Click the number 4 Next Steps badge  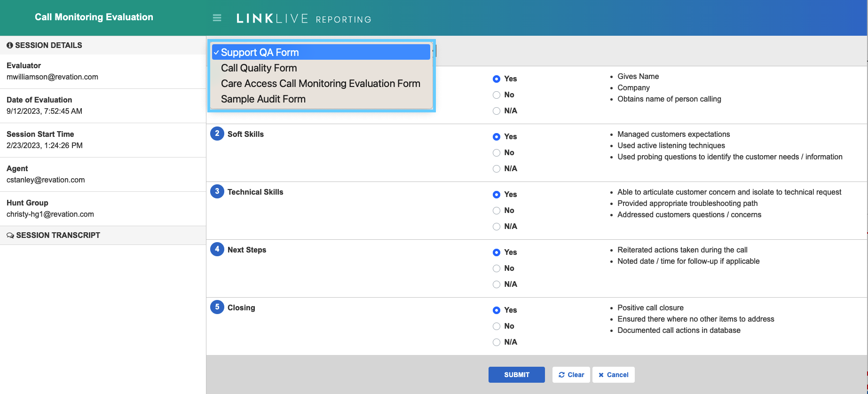[217, 250]
